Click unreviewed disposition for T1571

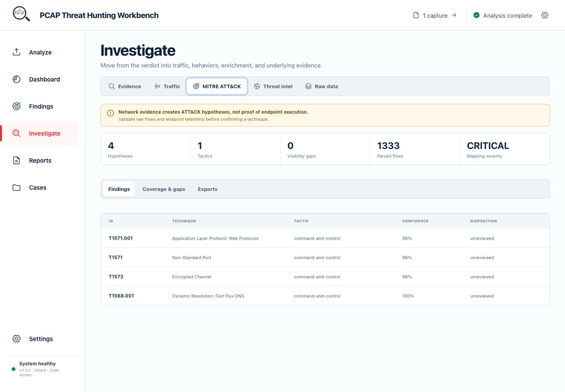[482, 258]
